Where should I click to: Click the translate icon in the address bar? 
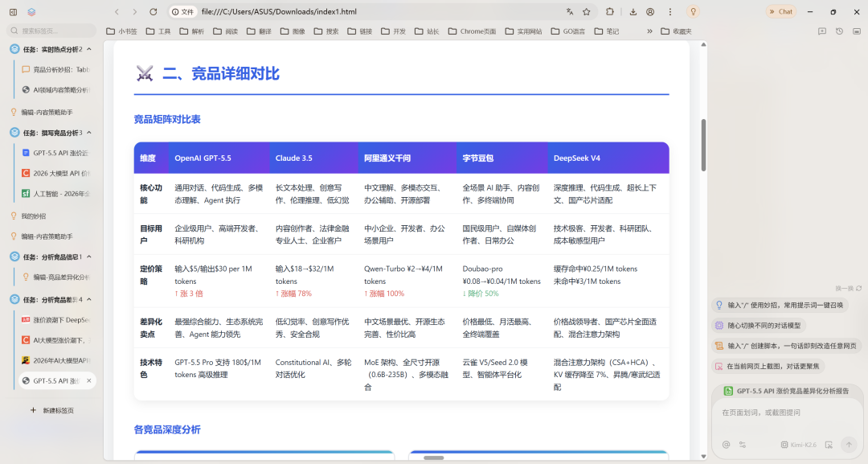pos(569,11)
